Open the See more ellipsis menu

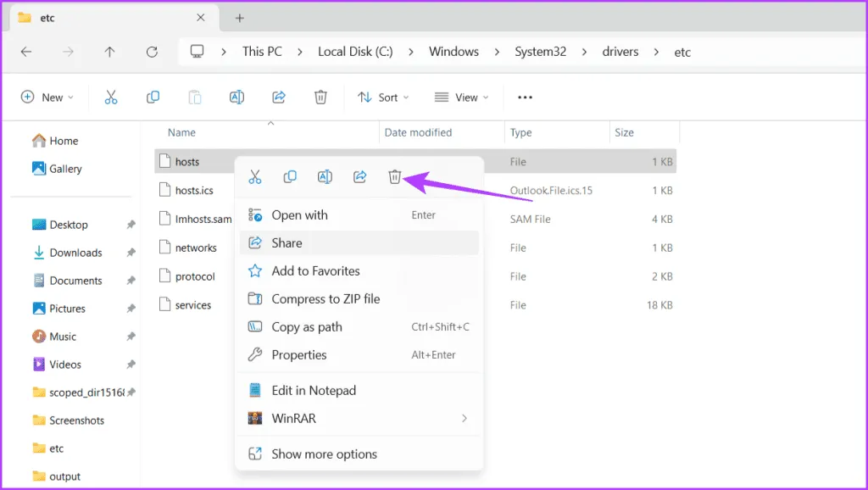[x=525, y=97]
